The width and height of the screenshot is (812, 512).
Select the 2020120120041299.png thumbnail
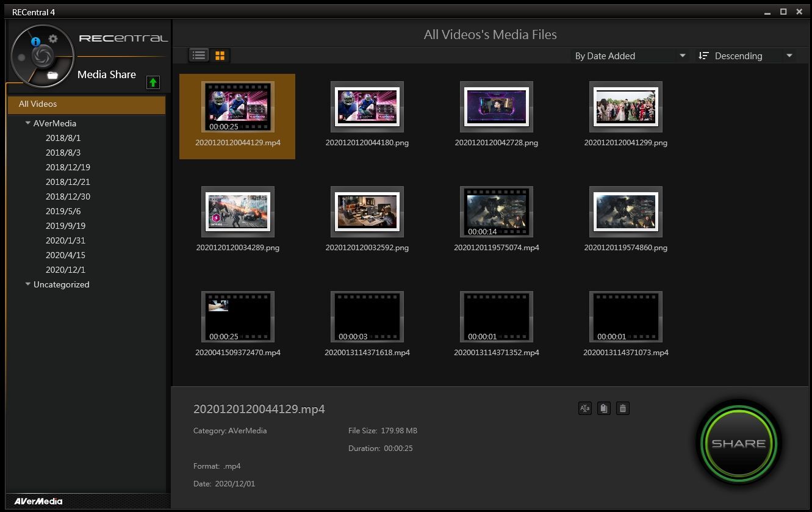(x=625, y=107)
